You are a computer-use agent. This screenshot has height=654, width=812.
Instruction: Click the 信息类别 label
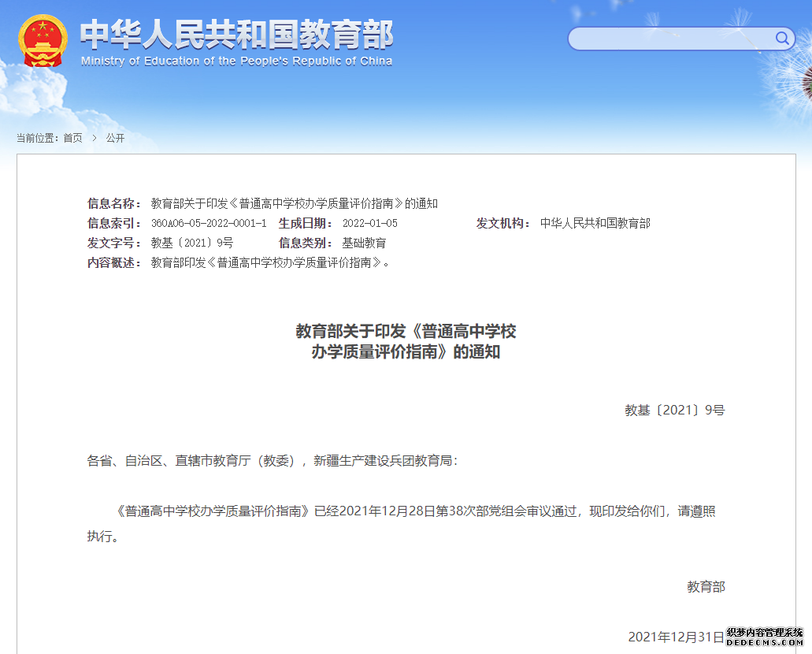pos(306,243)
